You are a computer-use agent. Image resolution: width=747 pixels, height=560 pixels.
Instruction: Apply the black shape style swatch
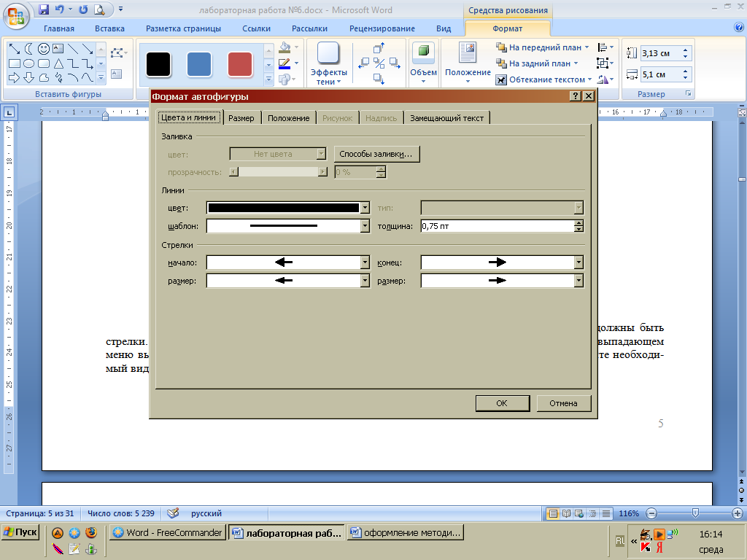[158, 64]
